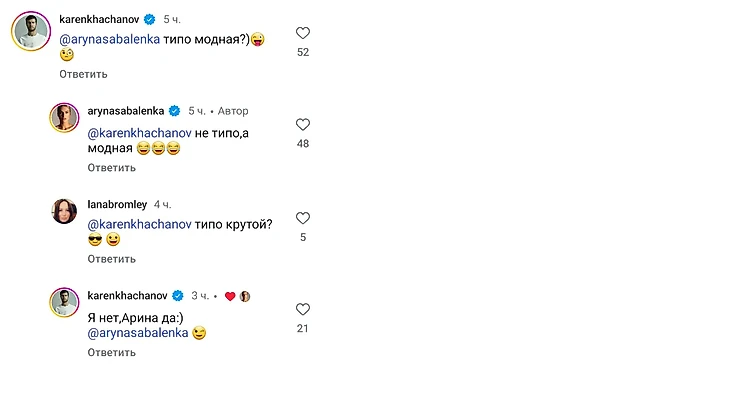This screenshot has width=730, height=411.
Task: Click 'Ответить' under lanabromley's comment
Action: point(111,259)
